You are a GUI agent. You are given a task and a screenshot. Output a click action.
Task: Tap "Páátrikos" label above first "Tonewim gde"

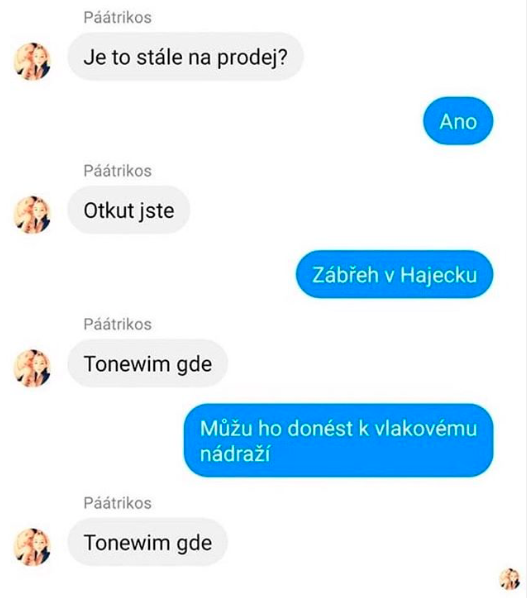117,324
